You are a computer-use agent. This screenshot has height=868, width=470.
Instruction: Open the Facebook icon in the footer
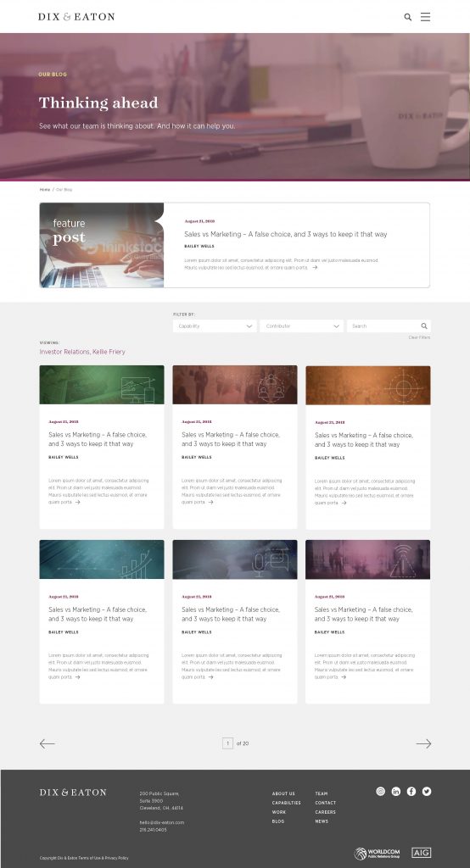[411, 791]
